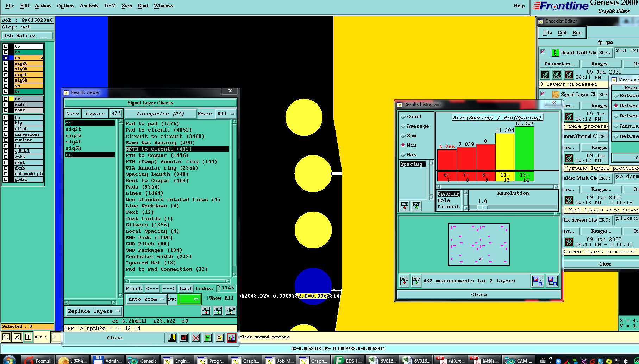Image resolution: width=639 pixels, height=364 pixels.
Task: Click the Resolution slider handle
Action: coord(482,207)
